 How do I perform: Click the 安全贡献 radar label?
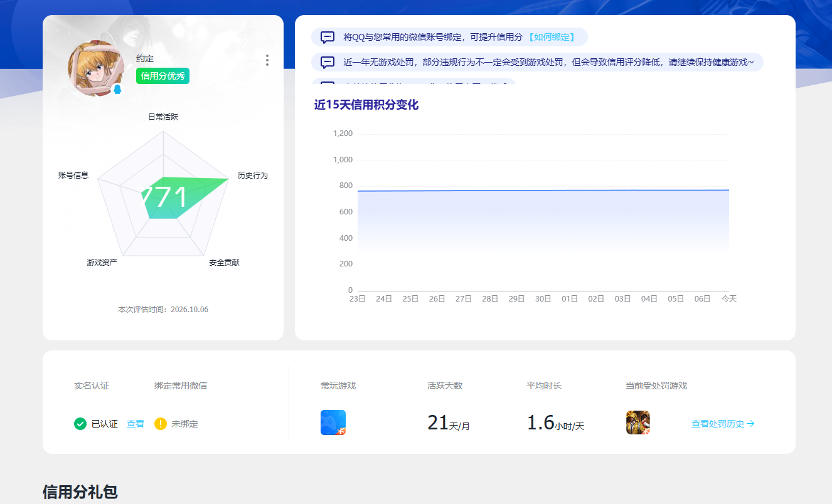pyautogui.click(x=224, y=262)
